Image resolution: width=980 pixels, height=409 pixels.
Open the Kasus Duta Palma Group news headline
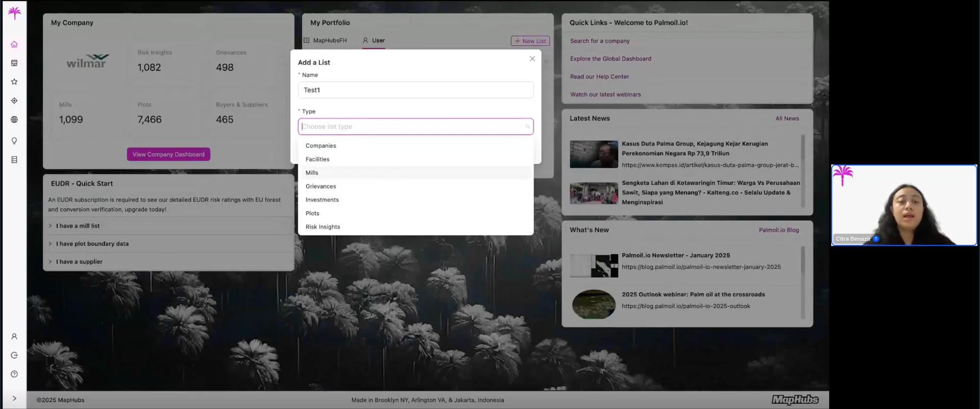click(694, 148)
